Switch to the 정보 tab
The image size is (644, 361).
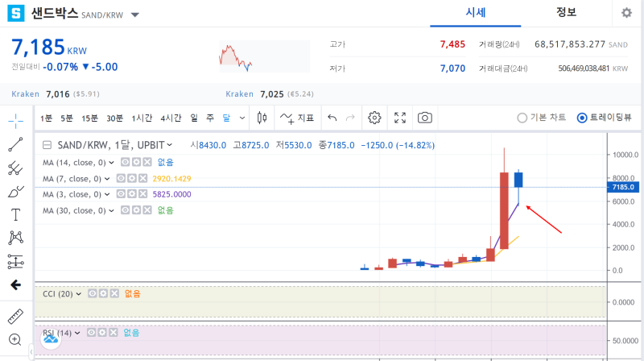pos(567,13)
